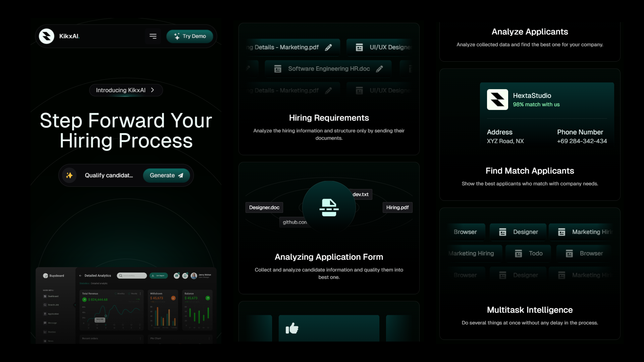The height and width of the screenshot is (362, 644).
Task: Click the Buysboard logo in dashboard preview
Action: (53, 276)
